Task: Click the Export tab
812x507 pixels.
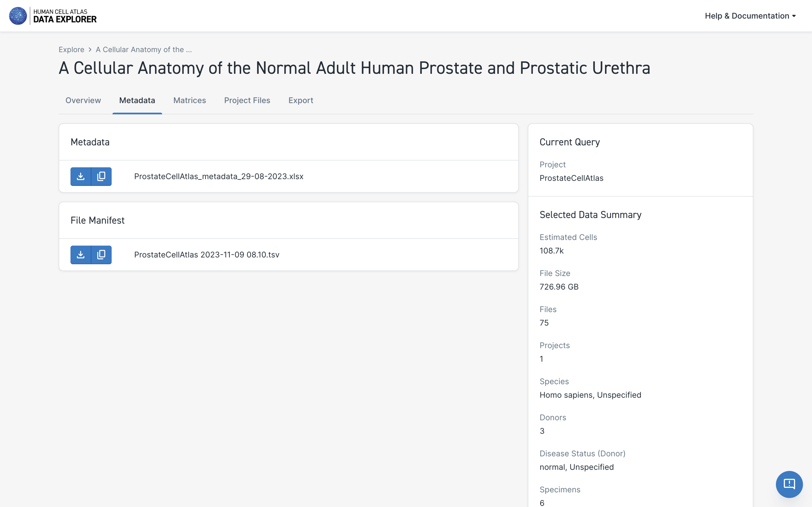Action: pyautogui.click(x=300, y=100)
